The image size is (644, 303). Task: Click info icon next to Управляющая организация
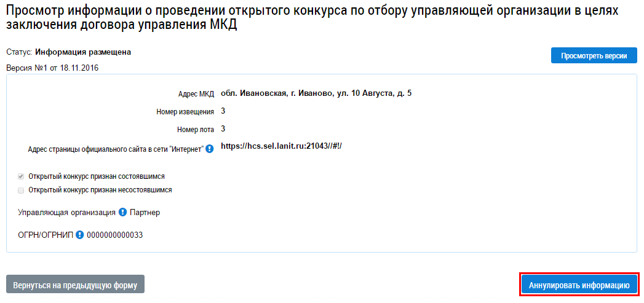point(123,213)
